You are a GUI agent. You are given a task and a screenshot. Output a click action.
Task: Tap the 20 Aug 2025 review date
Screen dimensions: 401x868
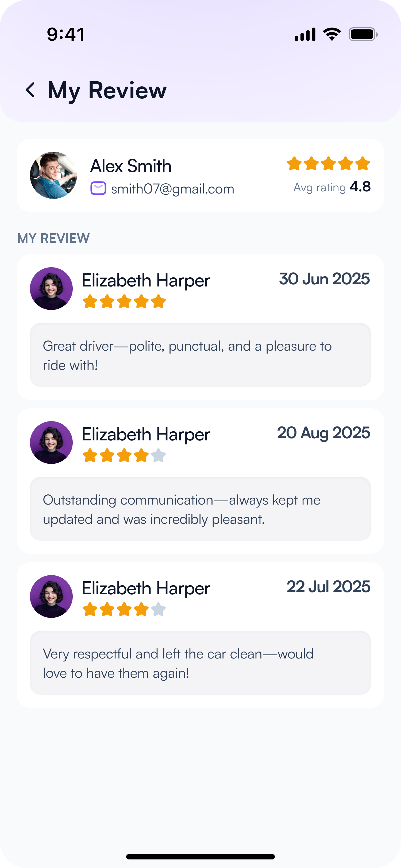pos(323,433)
